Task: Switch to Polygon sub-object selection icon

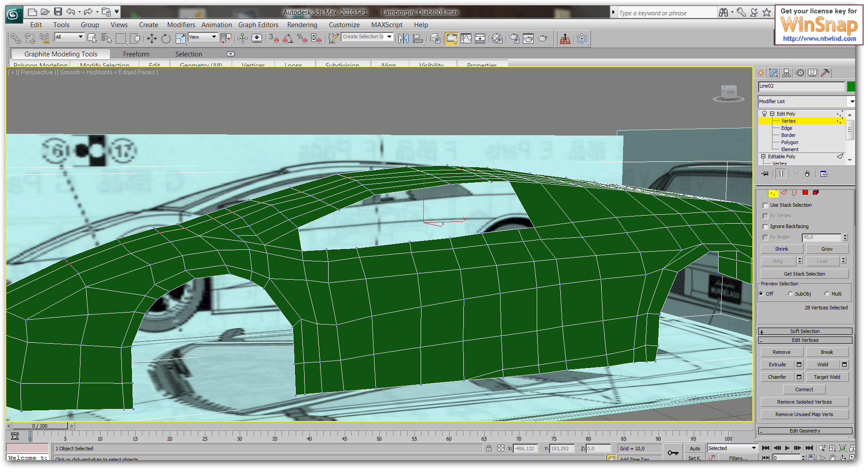Action: point(805,192)
